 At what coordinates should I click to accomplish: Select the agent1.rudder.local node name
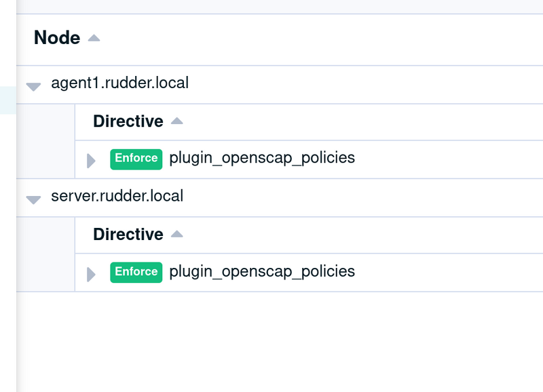pyautogui.click(x=120, y=83)
